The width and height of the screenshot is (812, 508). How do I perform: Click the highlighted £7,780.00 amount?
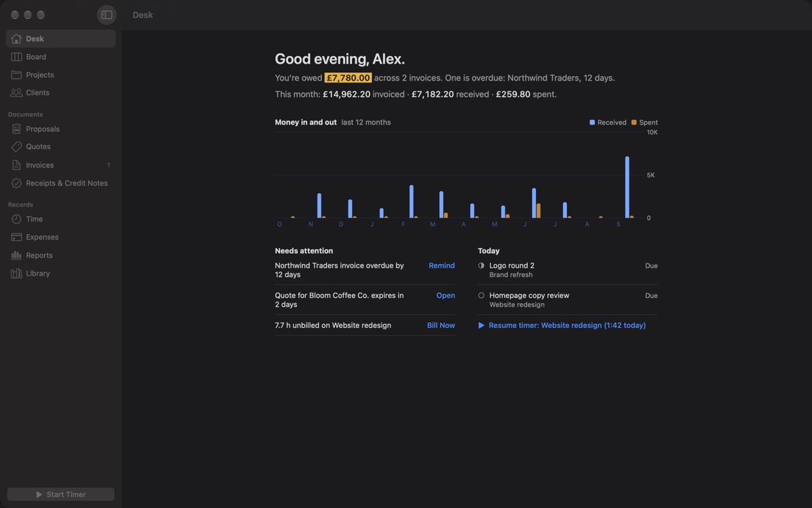[x=348, y=78]
